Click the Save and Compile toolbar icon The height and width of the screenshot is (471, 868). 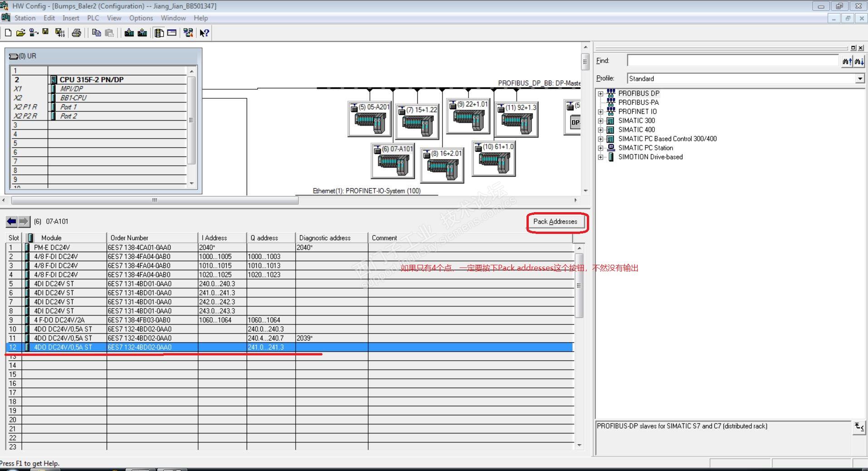tap(60, 33)
